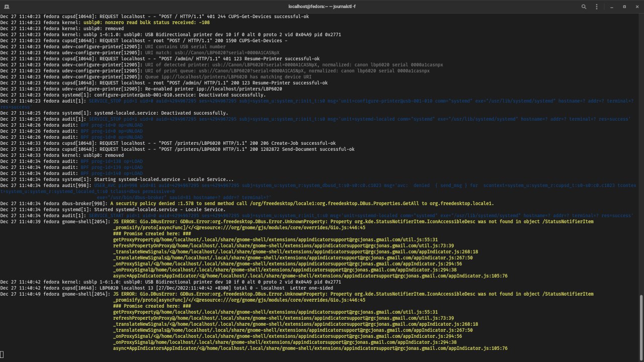The height and width of the screenshot is (362, 644).
Task: Open the terminal search tool
Action: pos(584,7)
